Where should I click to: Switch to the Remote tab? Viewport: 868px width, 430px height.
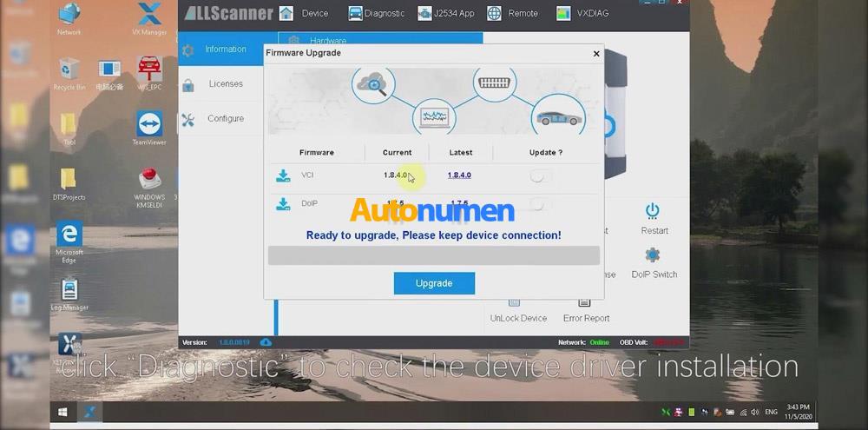pos(512,13)
